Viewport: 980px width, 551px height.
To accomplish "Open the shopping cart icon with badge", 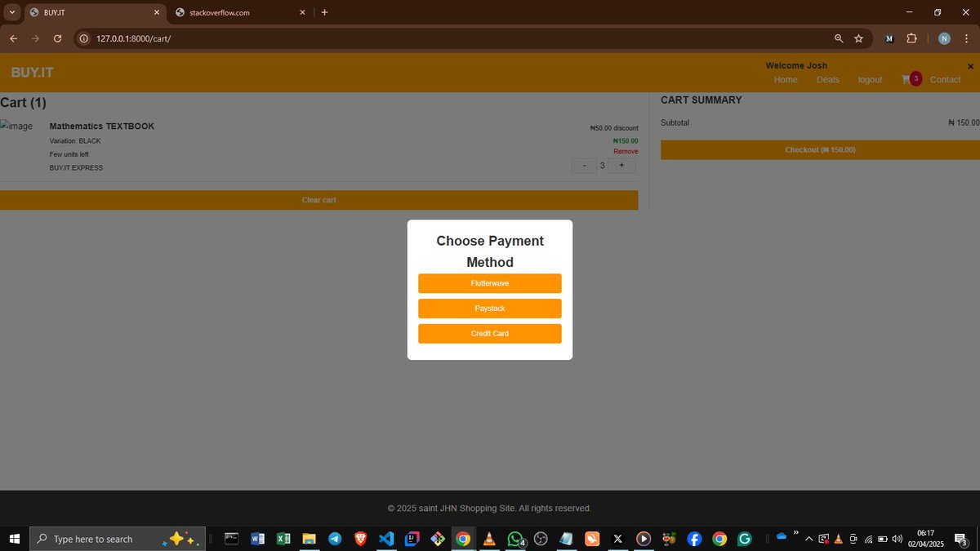I will tap(911, 79).
